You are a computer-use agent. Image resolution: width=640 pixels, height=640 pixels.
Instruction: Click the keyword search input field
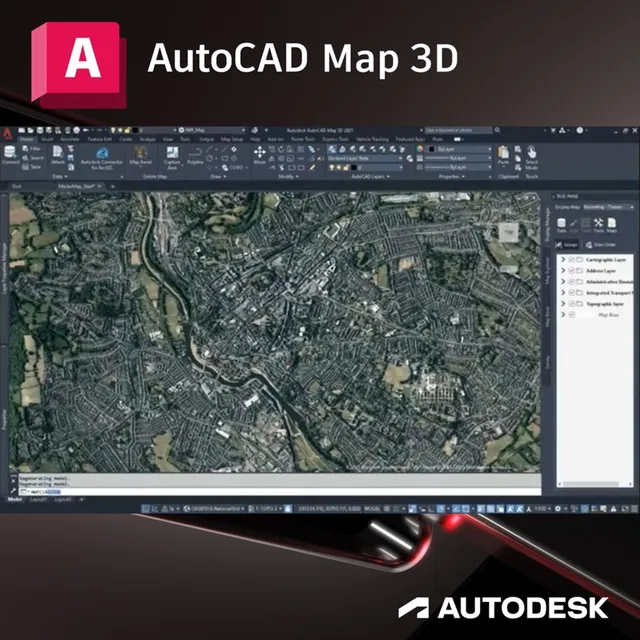click(x=458, y=130)
